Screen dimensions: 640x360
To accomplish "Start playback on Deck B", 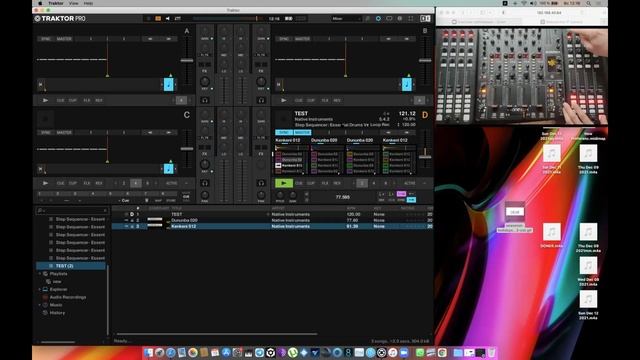I will (x=284, y=100).
